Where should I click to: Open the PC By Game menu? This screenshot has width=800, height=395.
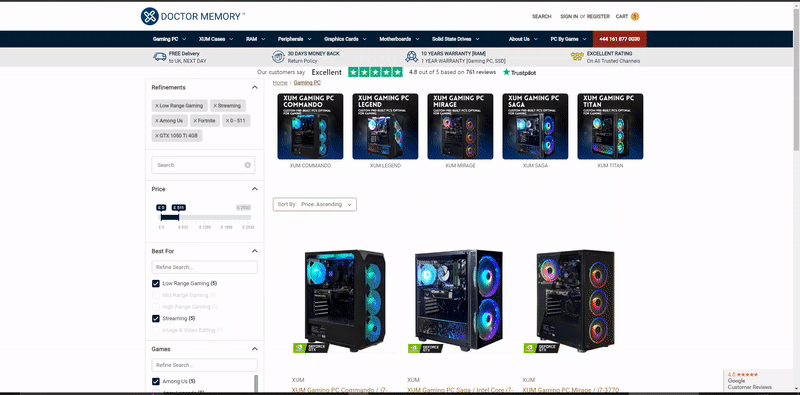pos(568,39)
